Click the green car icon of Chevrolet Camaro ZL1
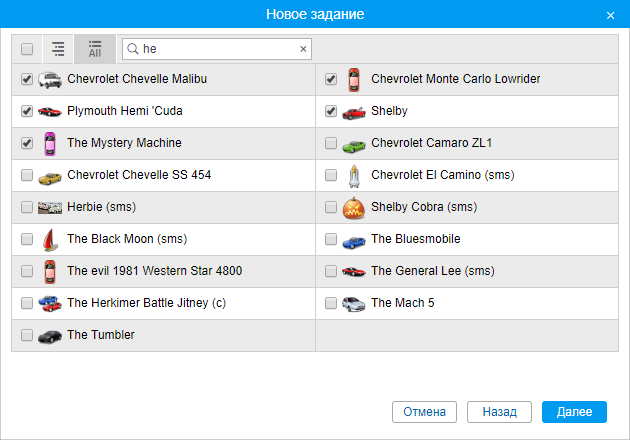The height and width of the screenshot is (440, 630). tap(354, 144)
